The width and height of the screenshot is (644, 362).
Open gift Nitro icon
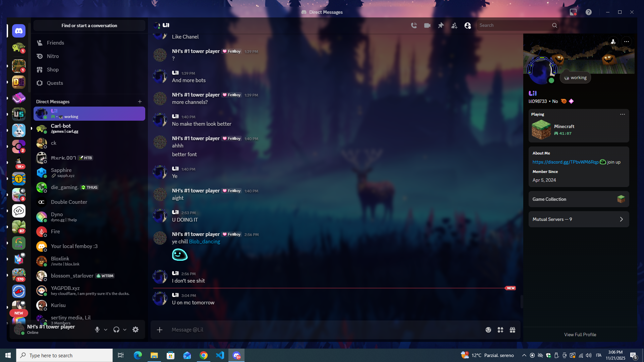coord(513,330)
